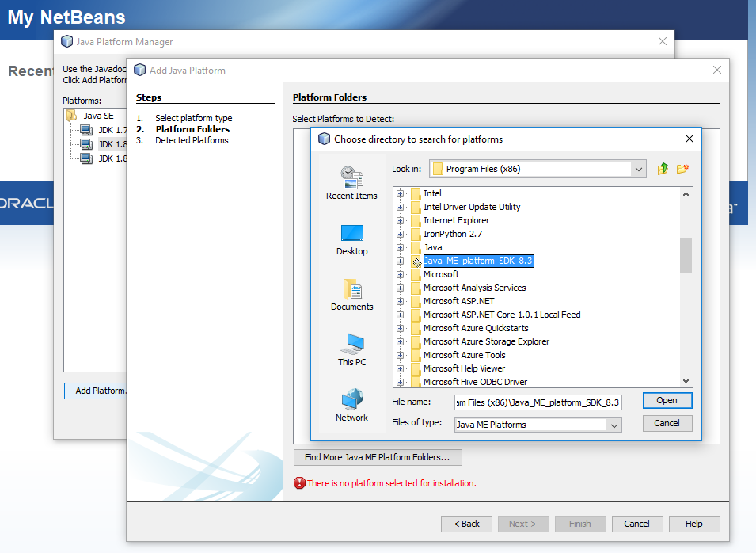756x553 pixels.
Task: Click the Java_ME_platform_SDK_8.3 platform folder icon
Action: click(x=416, y=261)
